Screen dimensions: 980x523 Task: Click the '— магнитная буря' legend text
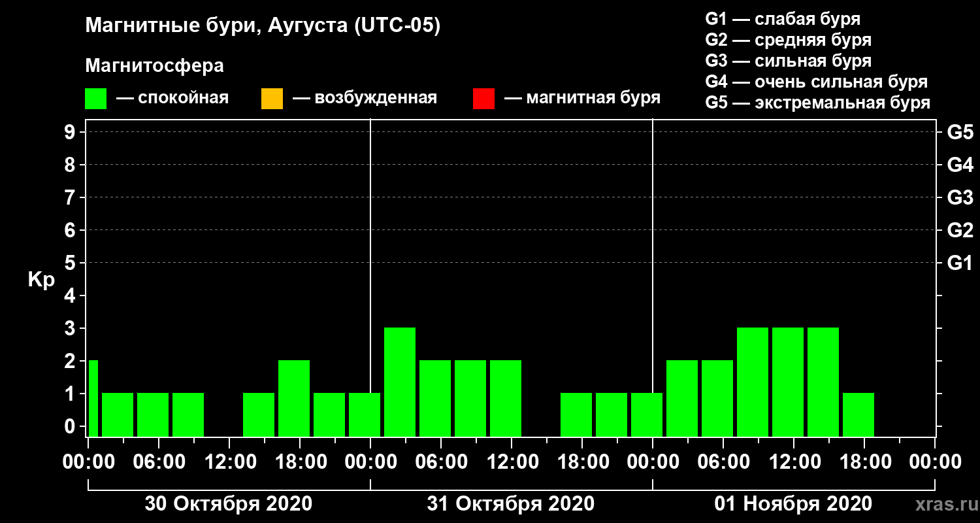(583, 99)
